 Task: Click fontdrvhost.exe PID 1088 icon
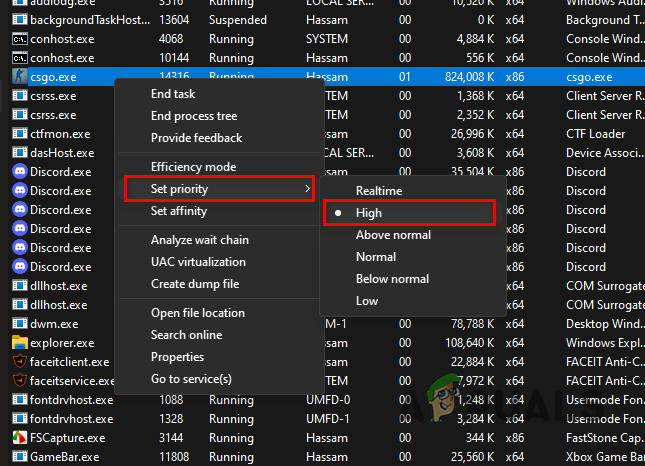click(x=20, y=399)
